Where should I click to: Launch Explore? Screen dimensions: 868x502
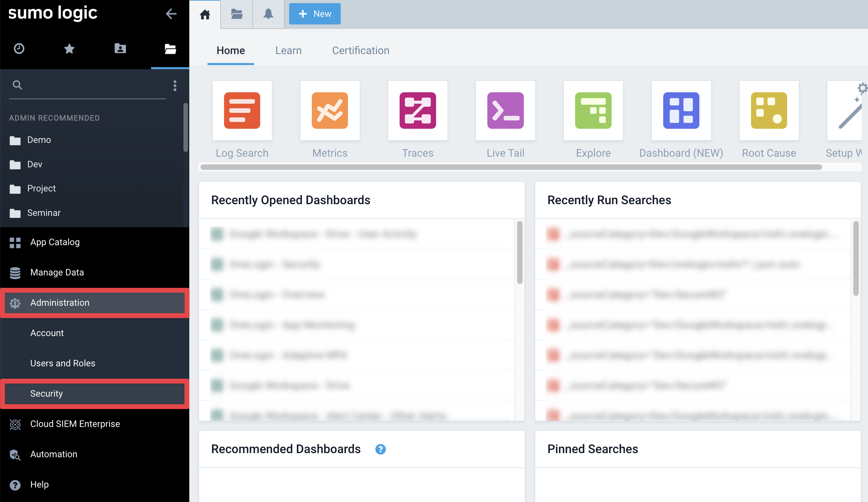click(x=593, y=111)
